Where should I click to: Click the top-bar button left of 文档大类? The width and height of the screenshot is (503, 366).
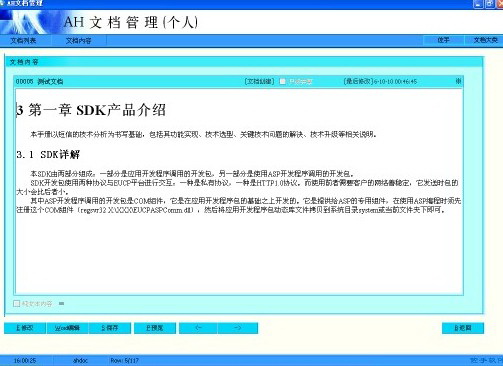443,40
